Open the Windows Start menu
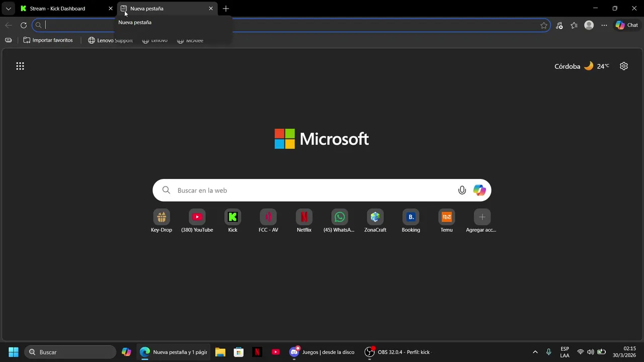Screen dimensions: 644x362 [x=14, y=352]
